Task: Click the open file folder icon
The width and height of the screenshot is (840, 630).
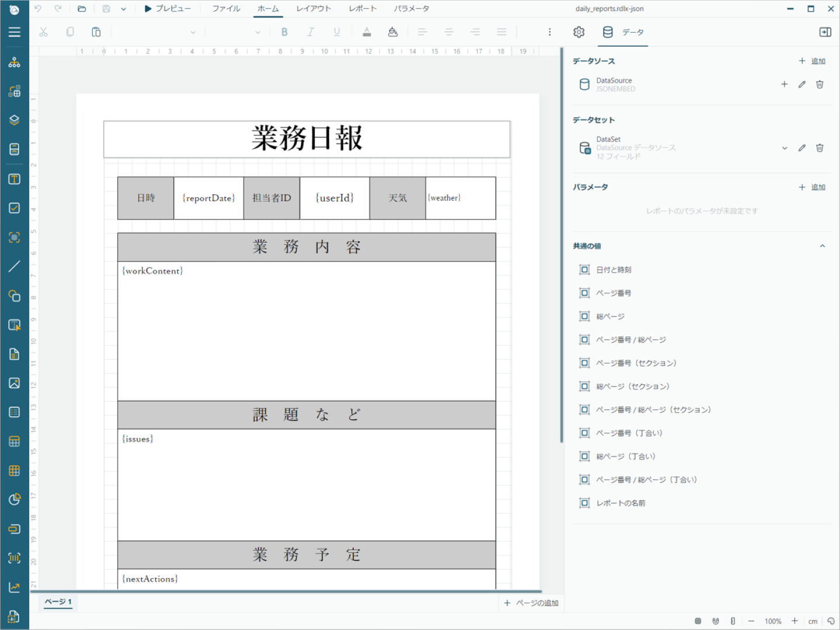Action: click(x=82, y=9)
